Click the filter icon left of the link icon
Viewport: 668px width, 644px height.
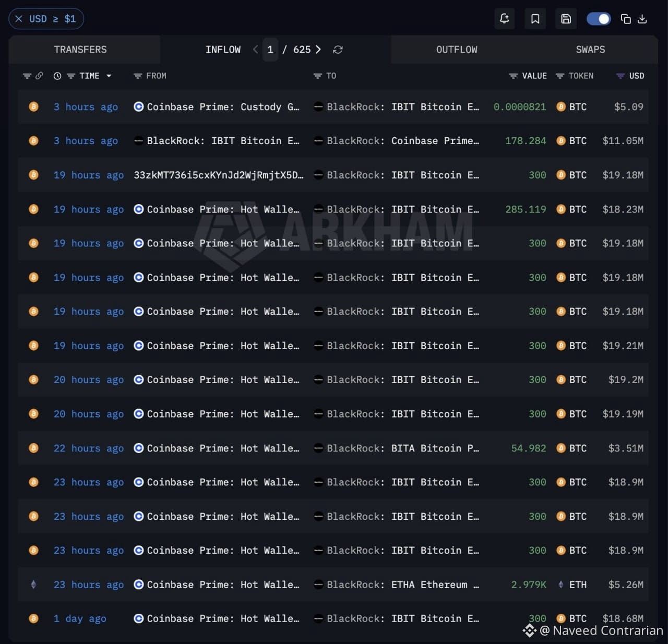(27, 76)
